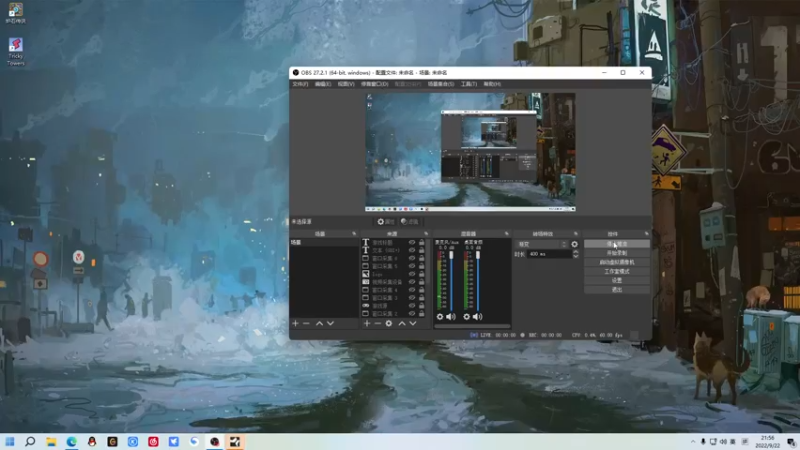The height and width of the screenshot is (450, 800).
Task: Adjust 桌面音频 volume slider
Action: 478,280
